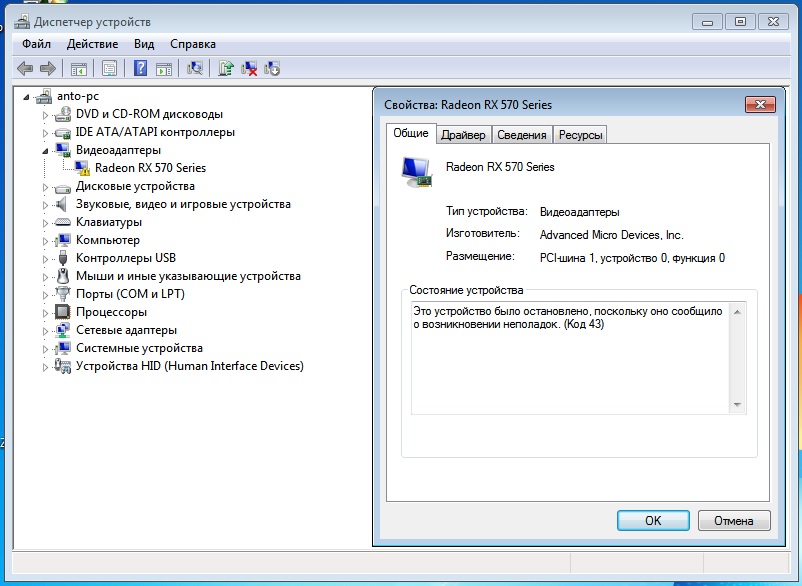Click the device status text (Код 43)
The width and height of the screenshot is (802, 586).
pos(568,318)
